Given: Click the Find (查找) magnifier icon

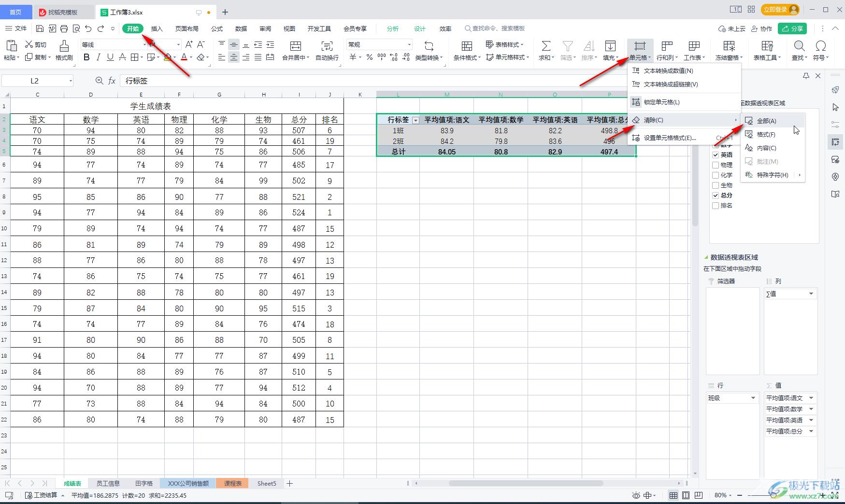Looking at the screenshot, I should pyautogui.click(x=800, y=46).
